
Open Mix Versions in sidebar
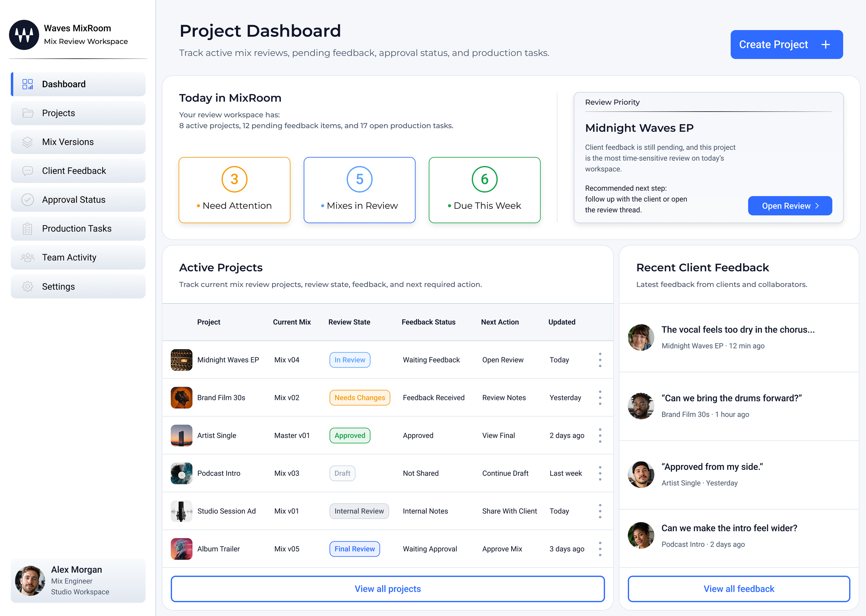point(78,142)
